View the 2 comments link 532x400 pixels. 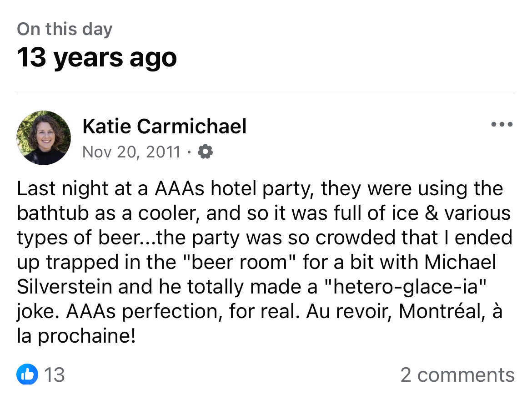[457, 375]
